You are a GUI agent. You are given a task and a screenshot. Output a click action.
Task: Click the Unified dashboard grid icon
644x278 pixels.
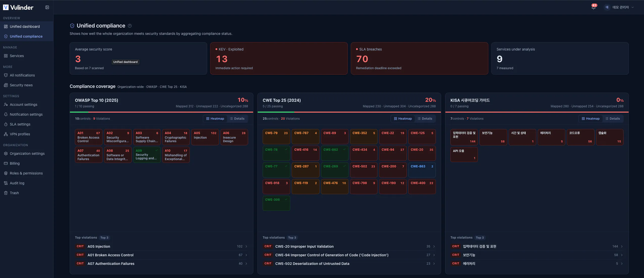pyautogui.click(x=6, y=27)
